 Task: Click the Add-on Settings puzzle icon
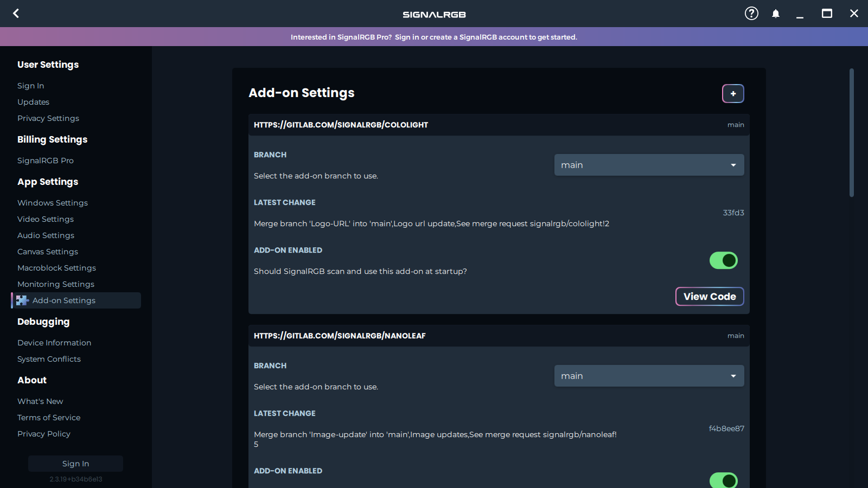pyautogui.click(x=22, y=300)
